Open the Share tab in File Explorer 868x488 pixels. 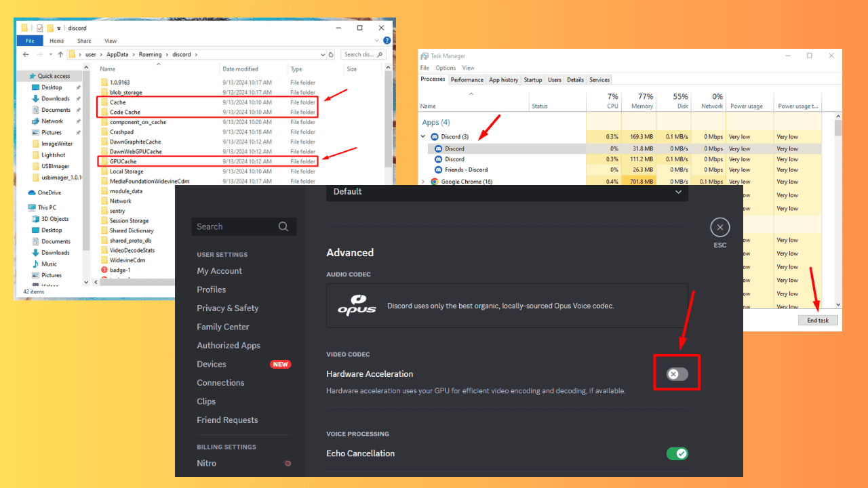tap(84, 41)
